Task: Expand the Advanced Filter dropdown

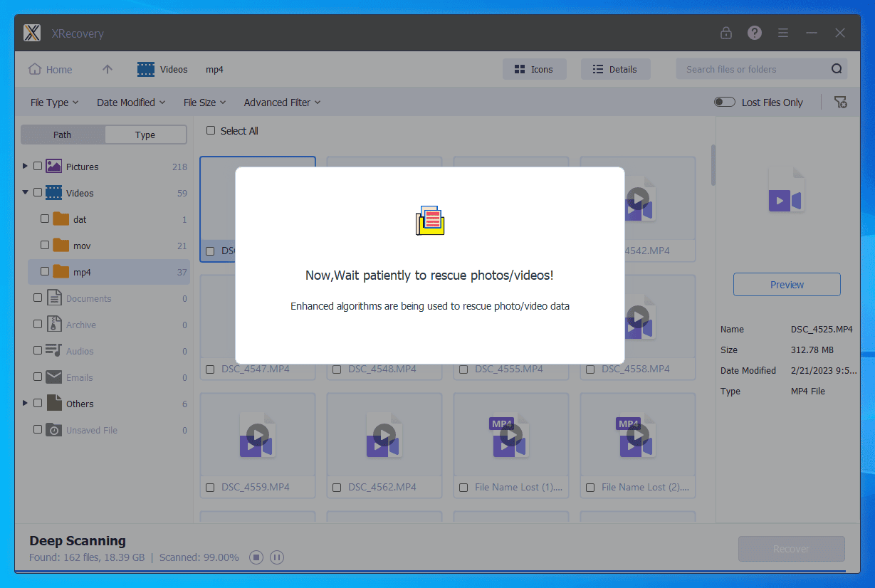Action: pyautogui.click(x=282, y=103)
